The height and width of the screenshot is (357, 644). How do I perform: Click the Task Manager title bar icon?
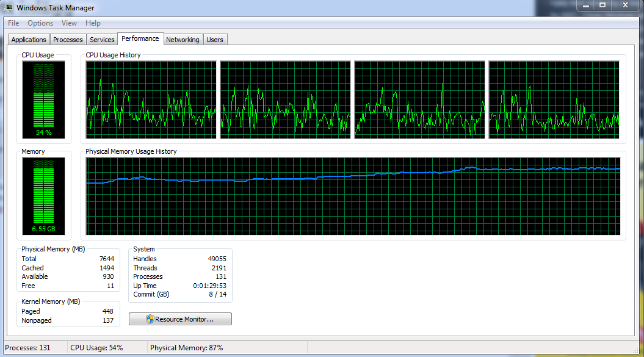[8, 7]
